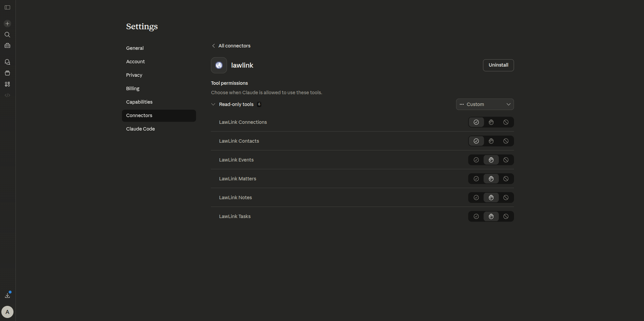644x321 pixels.
Task: Block the LawLink Matters tool
Action: [x=506, y=179]
